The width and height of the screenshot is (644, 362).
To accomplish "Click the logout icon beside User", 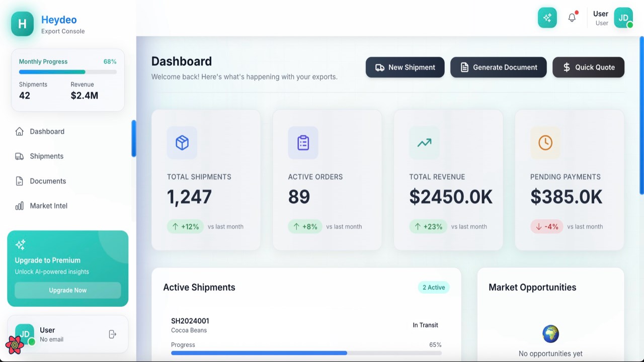I will 113,334.
